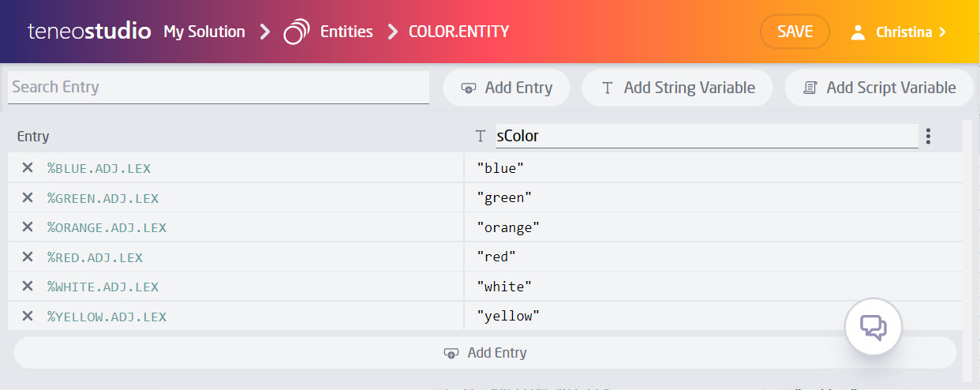Delete the %WHITE.ADJ.LEX entry
The image size is (980, 390).
pos(28,287)
